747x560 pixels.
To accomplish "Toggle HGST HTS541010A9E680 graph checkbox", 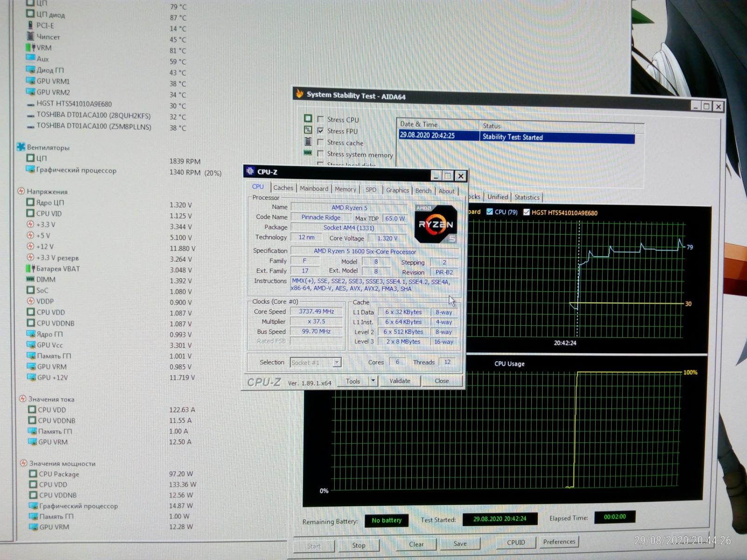I will pos(527,212).
